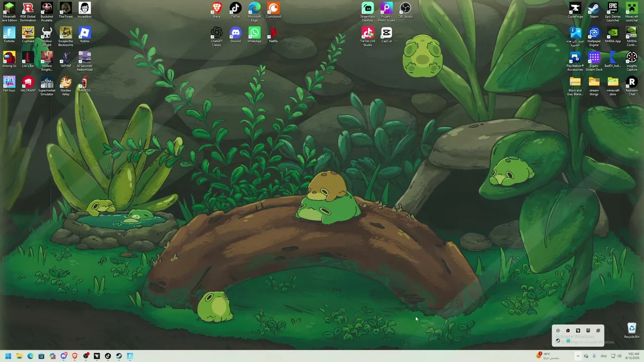Select the Netflix desktop icon

273,35
